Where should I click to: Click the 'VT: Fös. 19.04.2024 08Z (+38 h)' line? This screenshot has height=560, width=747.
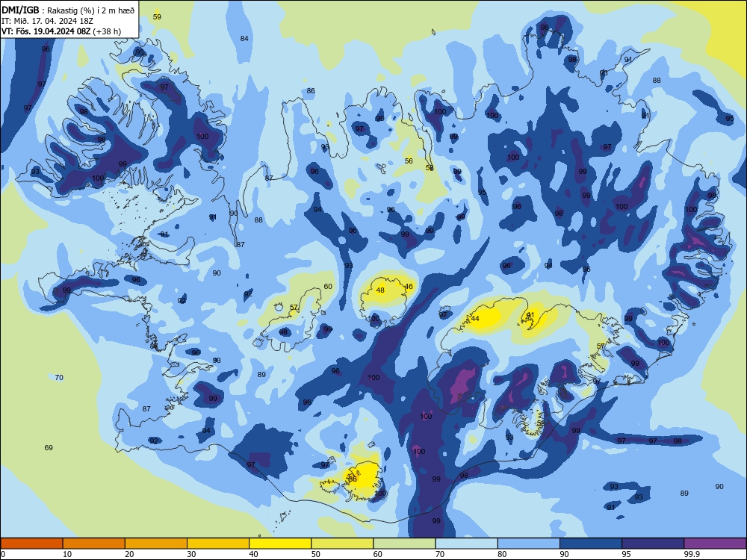[61, 31]
